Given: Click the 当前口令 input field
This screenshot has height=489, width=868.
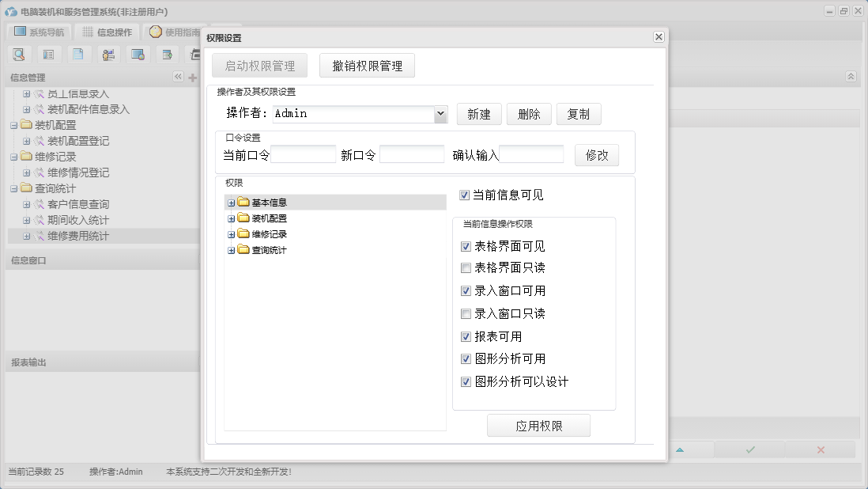Looking at the screenshot, I should pyautogui.click(x=303, y=154).
